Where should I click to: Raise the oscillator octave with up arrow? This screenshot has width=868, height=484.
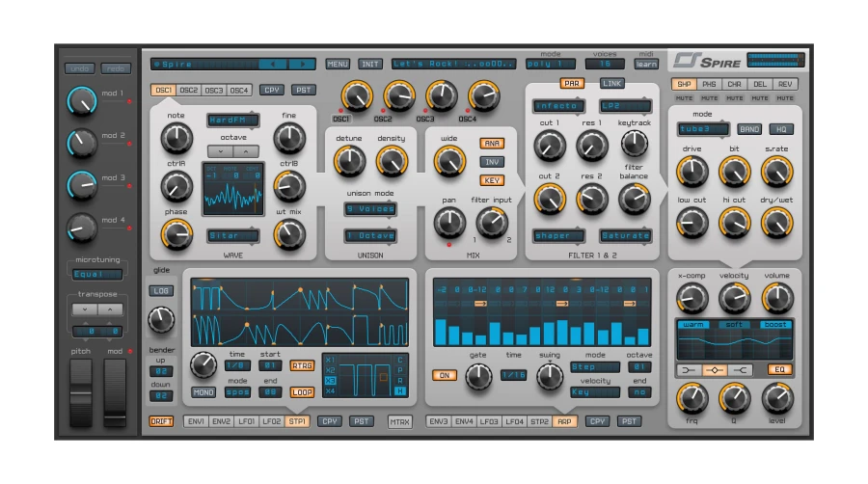(246, 151)
